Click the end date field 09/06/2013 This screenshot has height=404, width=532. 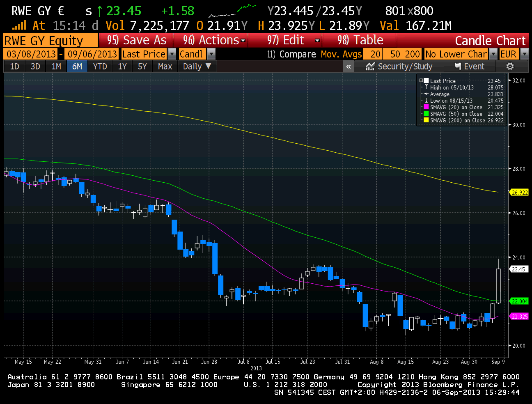click(x=92, y=54)
